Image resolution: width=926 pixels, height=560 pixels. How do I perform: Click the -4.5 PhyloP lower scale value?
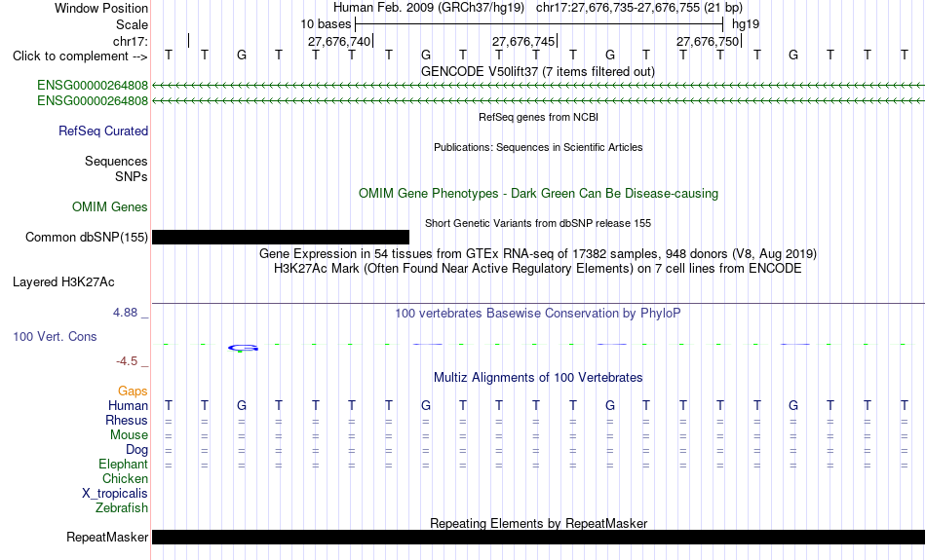point(127,361)
